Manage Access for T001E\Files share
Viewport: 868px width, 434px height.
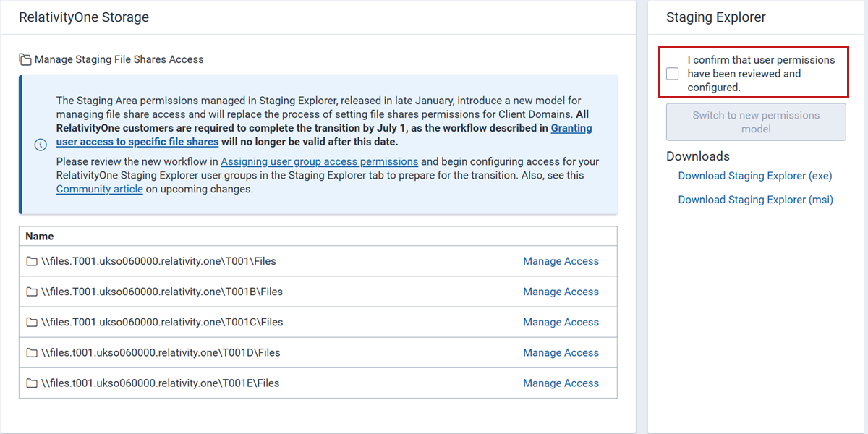coord(561,383)
